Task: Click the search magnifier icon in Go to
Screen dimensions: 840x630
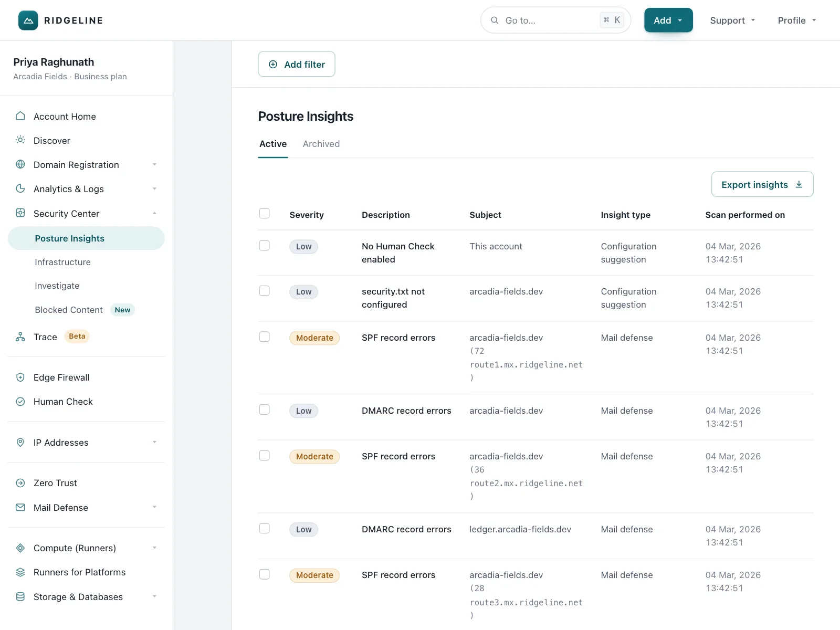Action: pyautogui.click(x=495, y=20)
